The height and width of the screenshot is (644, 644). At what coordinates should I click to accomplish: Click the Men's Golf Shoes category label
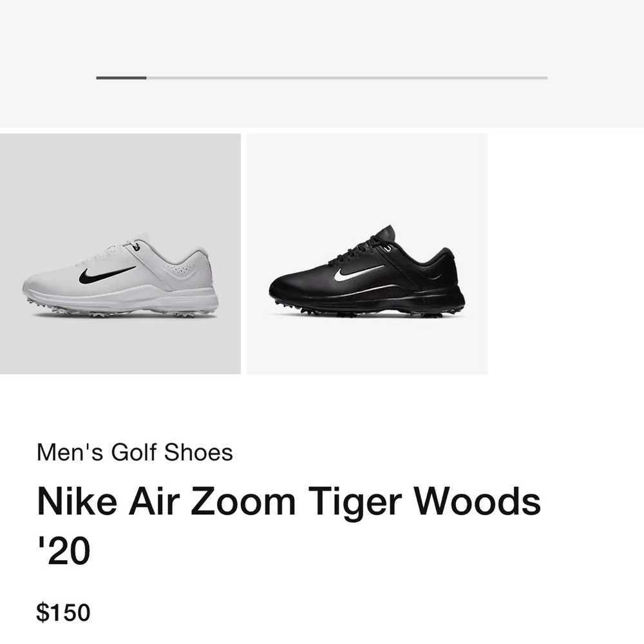pos(133,453)
